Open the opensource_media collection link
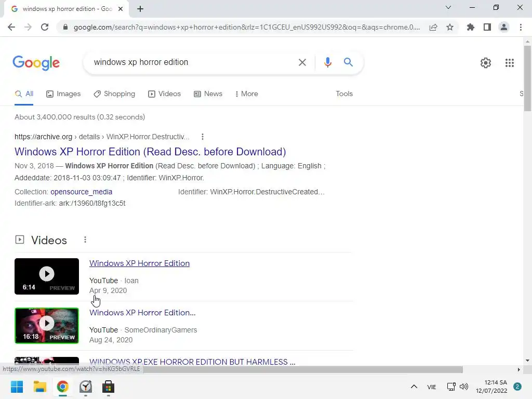The width and height of the screenshot is (532, 399). (82, 192)
